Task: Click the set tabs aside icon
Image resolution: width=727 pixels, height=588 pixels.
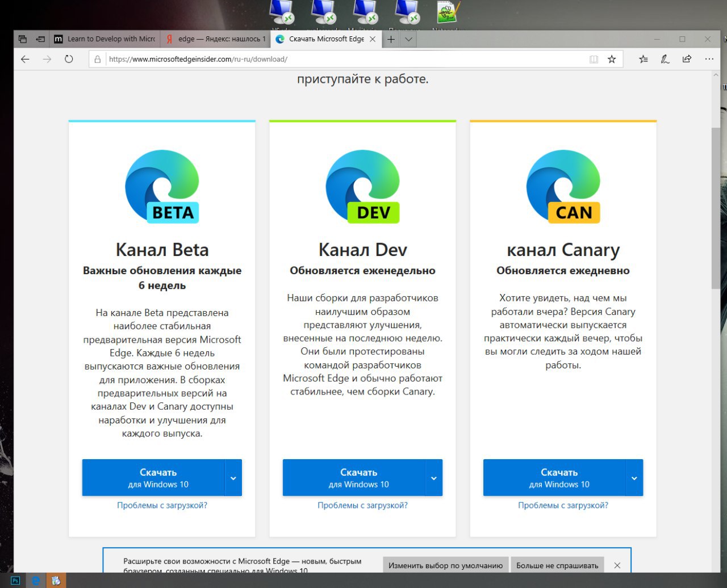Action: pyautogui.click(x=40, y=39)
